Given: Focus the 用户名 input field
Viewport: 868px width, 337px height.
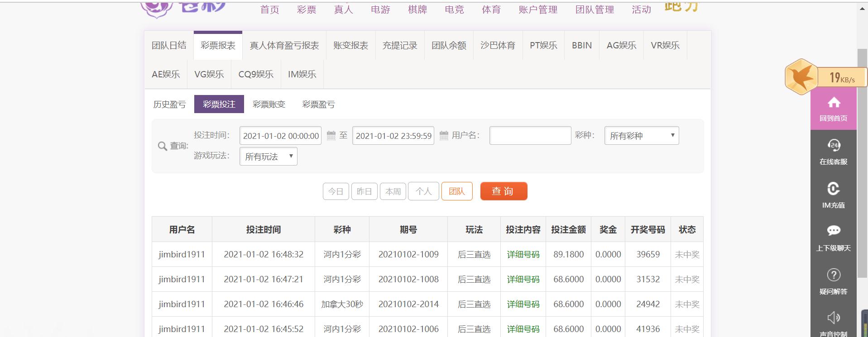Looking at the screenshot, I should click(x=530, y=136).
